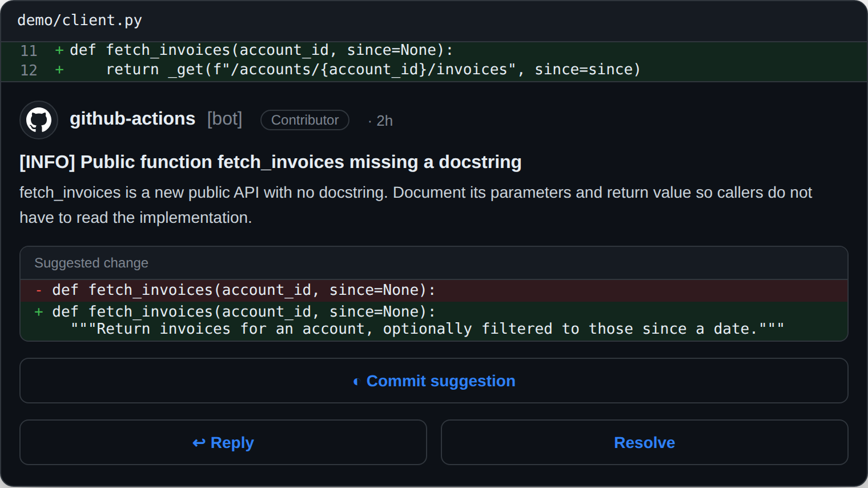Viewport: 868px width, 488px height.
Task: Resolve the review conversation
Action: (645, 442)
